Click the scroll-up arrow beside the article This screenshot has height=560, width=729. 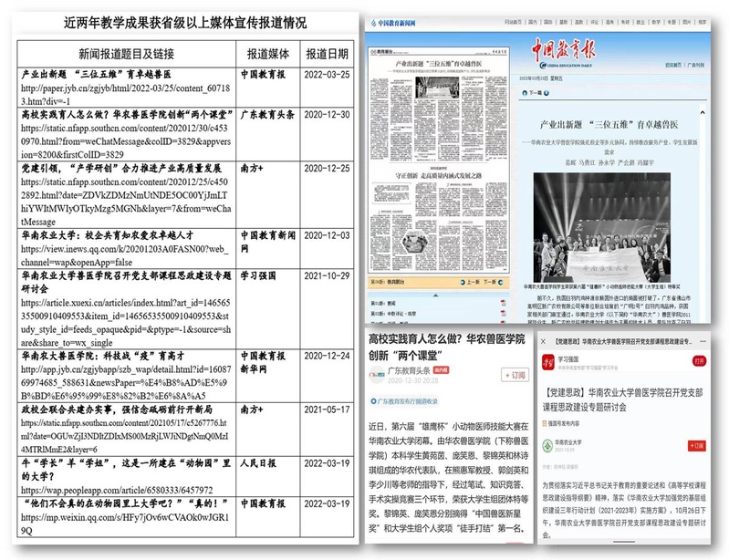[x=703, y=112]
